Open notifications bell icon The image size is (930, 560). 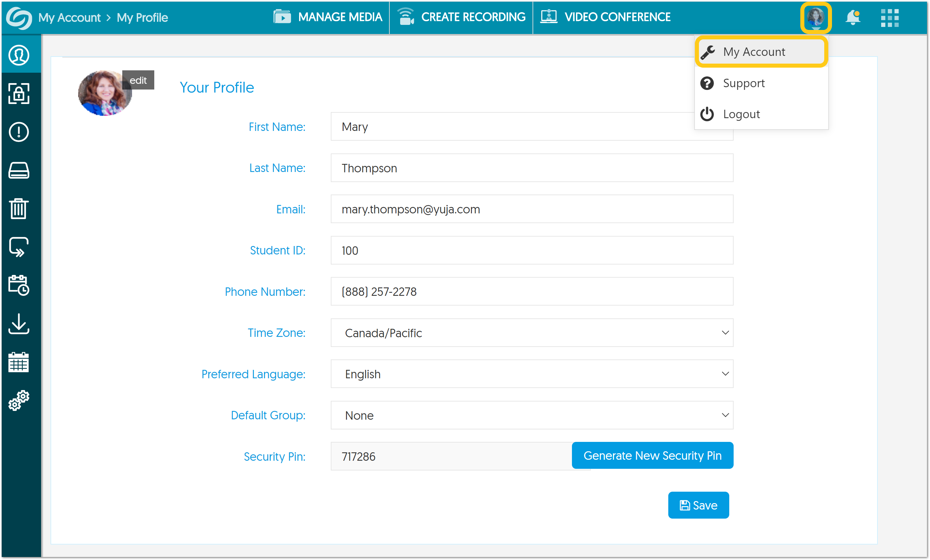(x=853, y=18)
